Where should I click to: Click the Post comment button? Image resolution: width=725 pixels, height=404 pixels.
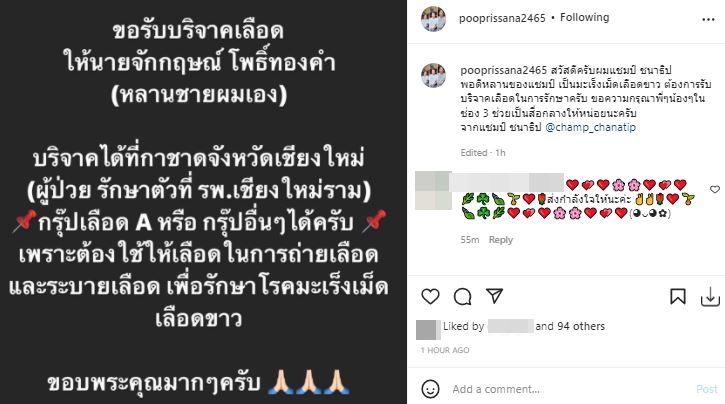click(707, 389)
